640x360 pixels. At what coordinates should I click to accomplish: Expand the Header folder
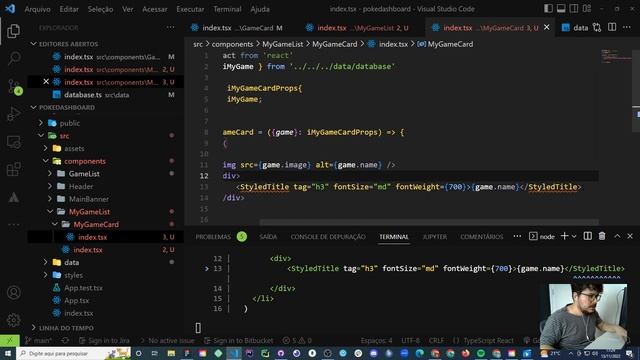click(81, 186)
